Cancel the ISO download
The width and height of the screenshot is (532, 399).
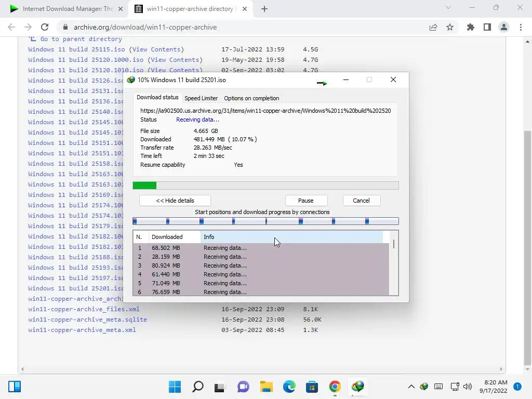coord(361,201)
